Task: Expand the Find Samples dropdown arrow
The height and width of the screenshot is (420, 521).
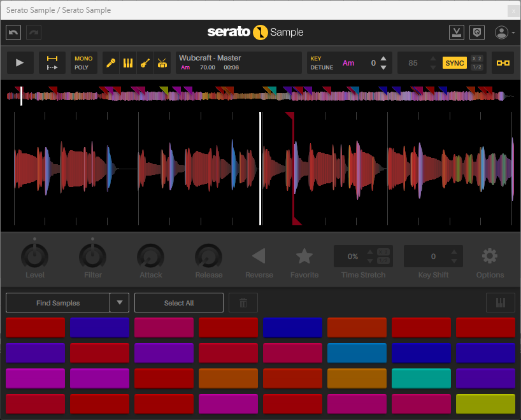Action: coord(120,303)
